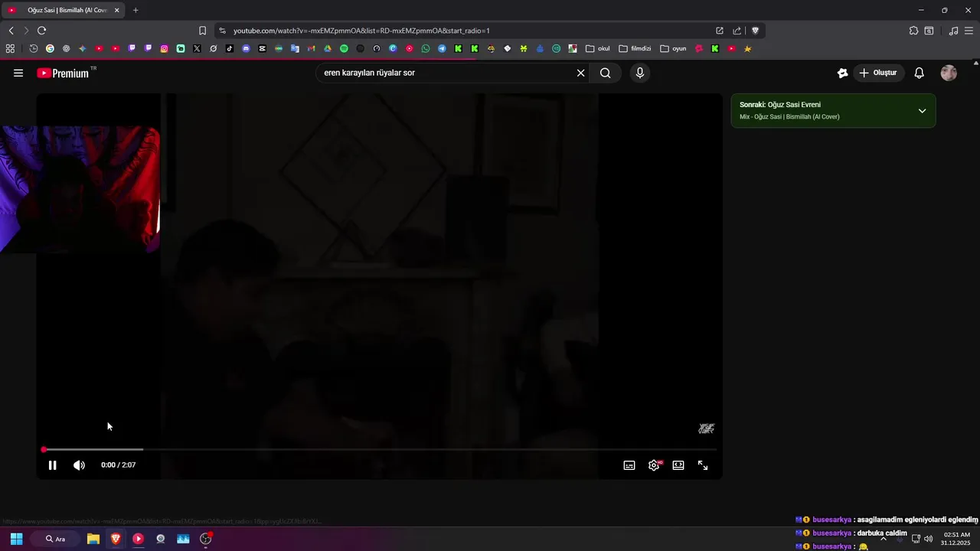Open the YouTube guide hamburger menu
This screenshot has width=980, height=551.
point(18,73)
